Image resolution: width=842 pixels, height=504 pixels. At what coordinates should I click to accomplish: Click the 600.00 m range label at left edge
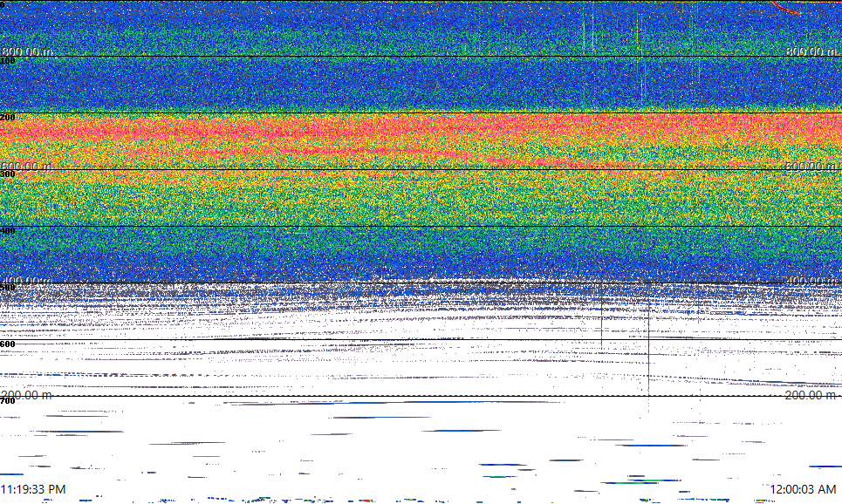pos(26,167)
